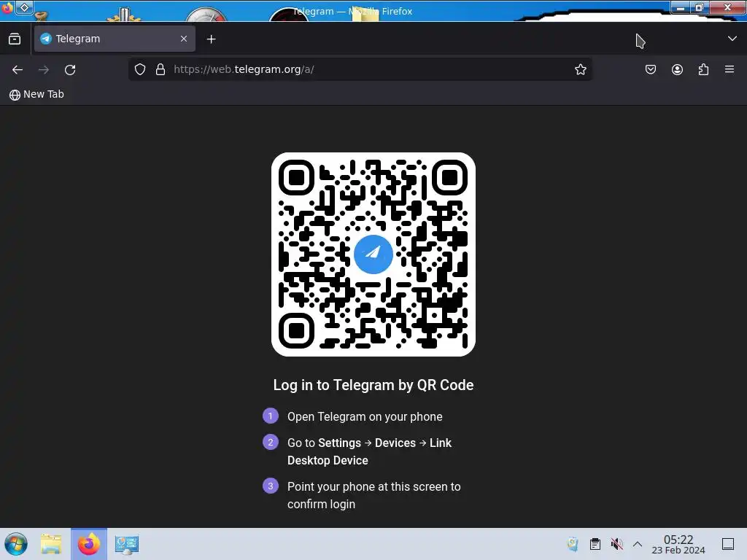The height and width of the screenshot is (560, 747).
Task: Add a new tab with plus
Action: click(211, 39)
